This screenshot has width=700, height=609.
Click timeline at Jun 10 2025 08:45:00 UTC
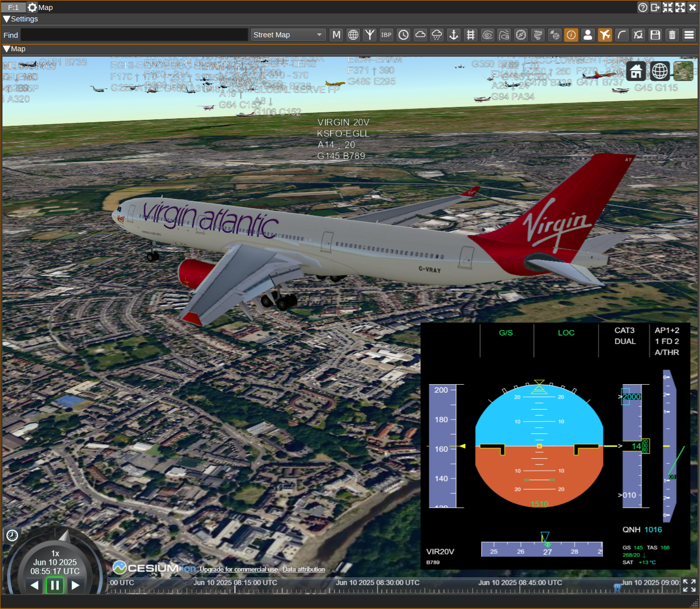click(x=520, y=583)
